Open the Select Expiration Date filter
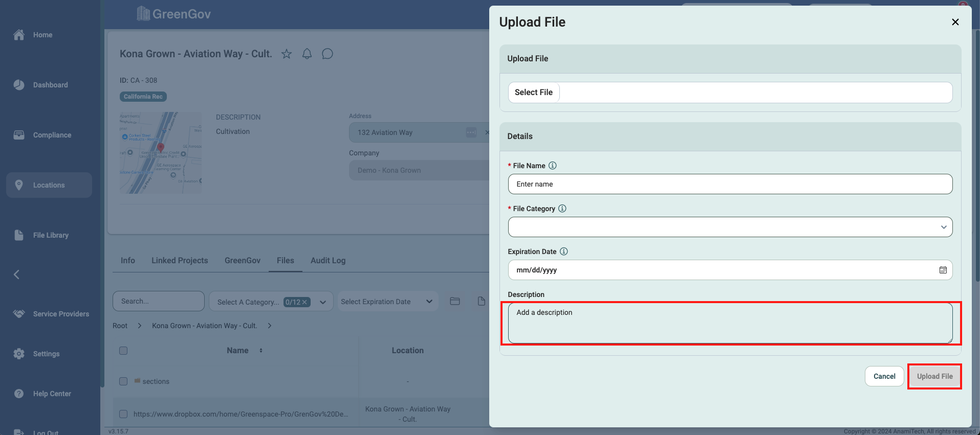The image size is (980, 435). [388, 302]
